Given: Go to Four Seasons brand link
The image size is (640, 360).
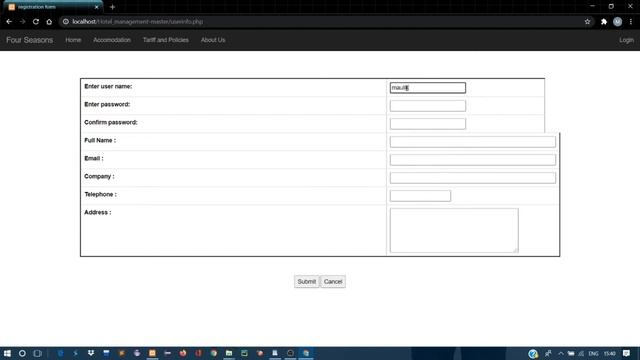Looking at the screenshot, I should tap(29, 40).
